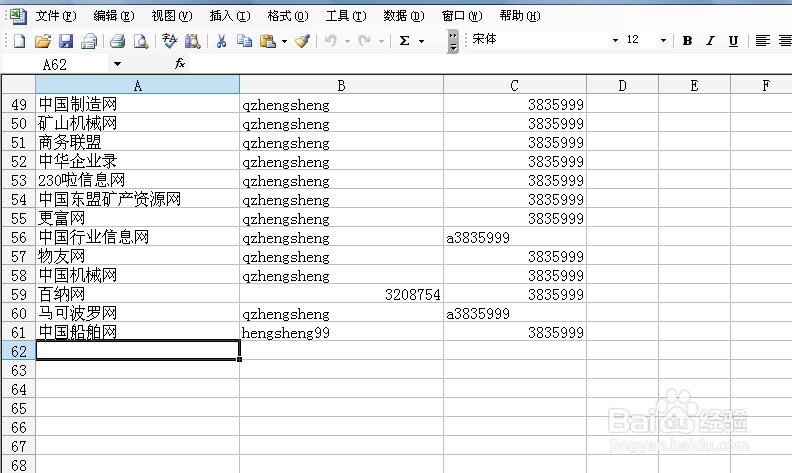Toggle Italic formatting

click(x=710, y=40)
